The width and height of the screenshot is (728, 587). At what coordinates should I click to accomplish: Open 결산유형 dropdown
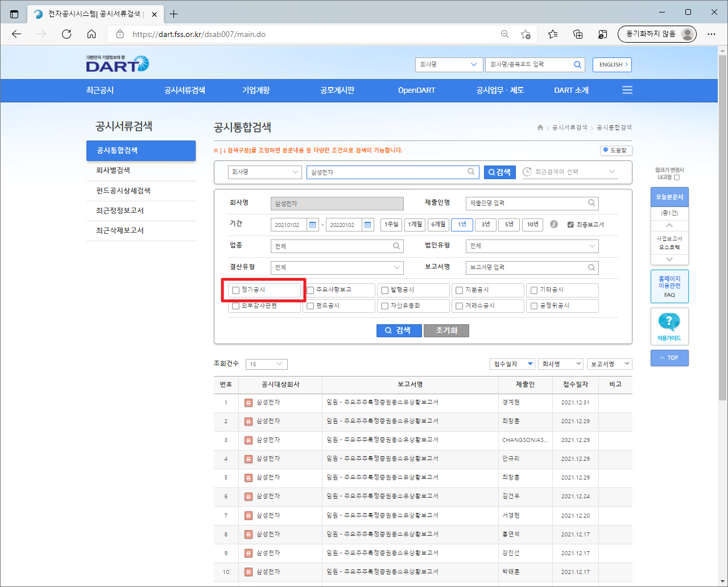pyautogui.click(x=337, y=267)
